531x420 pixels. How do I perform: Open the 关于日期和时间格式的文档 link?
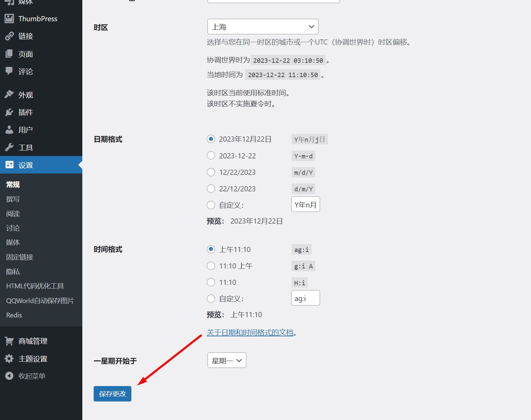coord(250,333)
